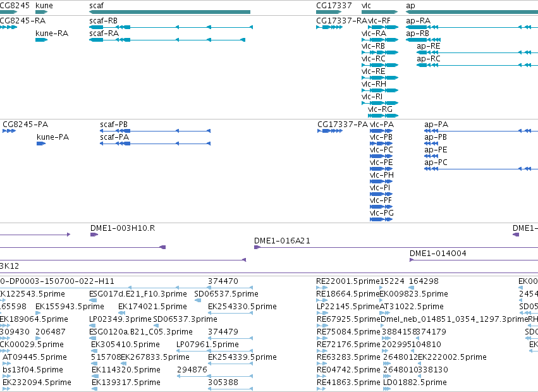Select the vlc-PB protein label
This screenshot has width=538, height=392.
(x=381, y=137)
